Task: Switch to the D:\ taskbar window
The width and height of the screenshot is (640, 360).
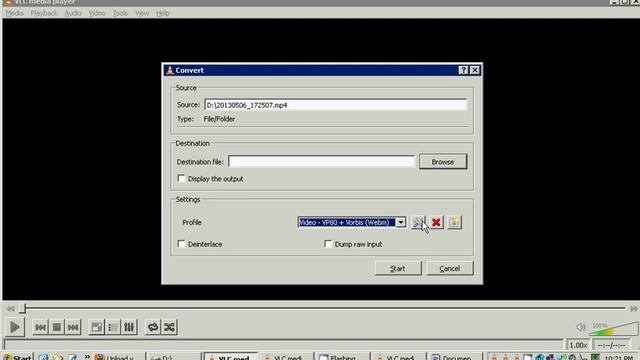Action: tap(173, 357)
